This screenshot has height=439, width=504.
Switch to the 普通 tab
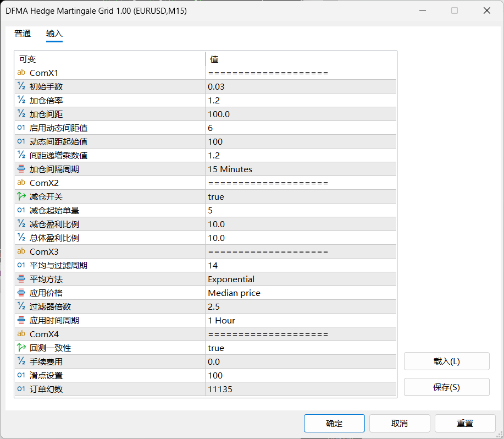coord(23,34)
